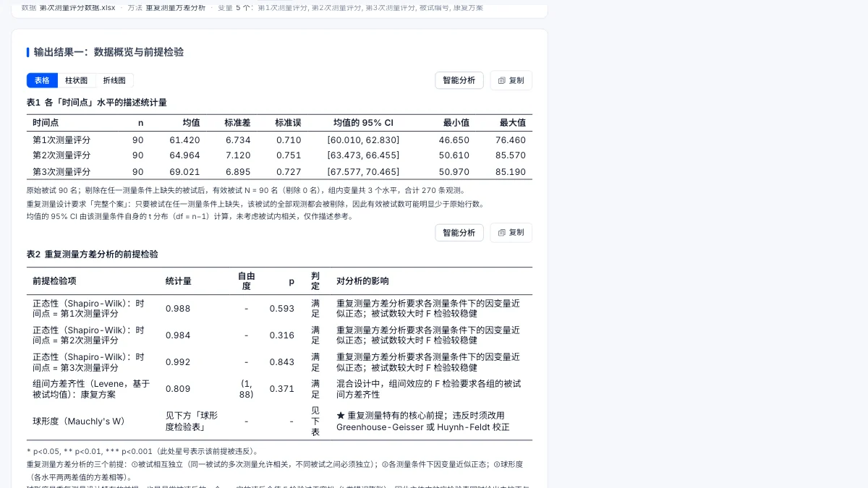Click 见下方「球形度检验表」 cell
The image size is (868, 488).
192,421
